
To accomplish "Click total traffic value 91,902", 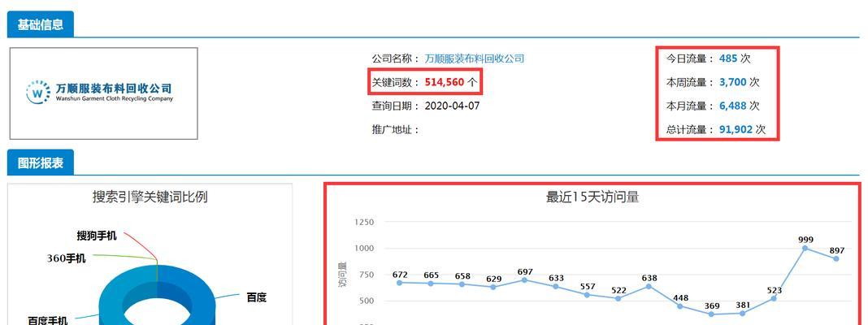I will (736, 129).
